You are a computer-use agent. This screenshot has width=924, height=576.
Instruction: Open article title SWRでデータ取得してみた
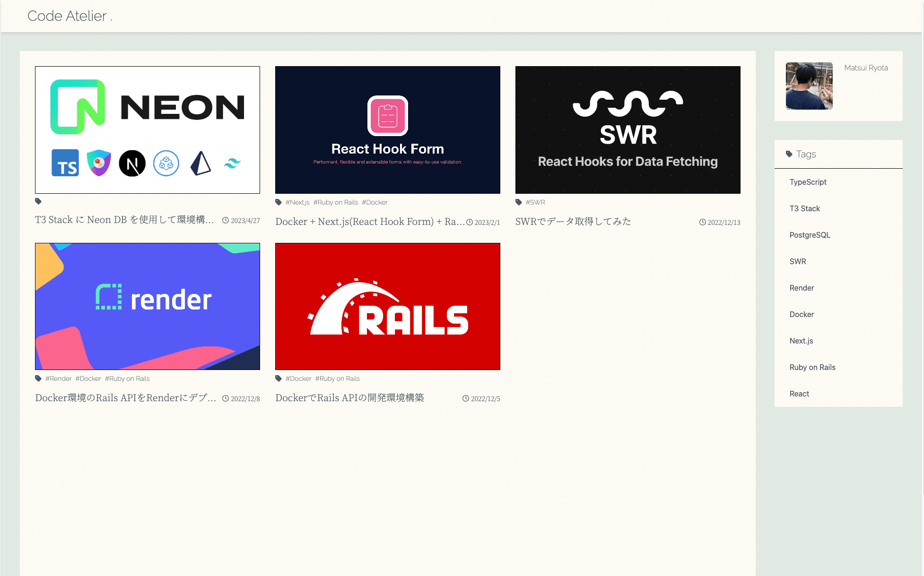tap(573, 222)
